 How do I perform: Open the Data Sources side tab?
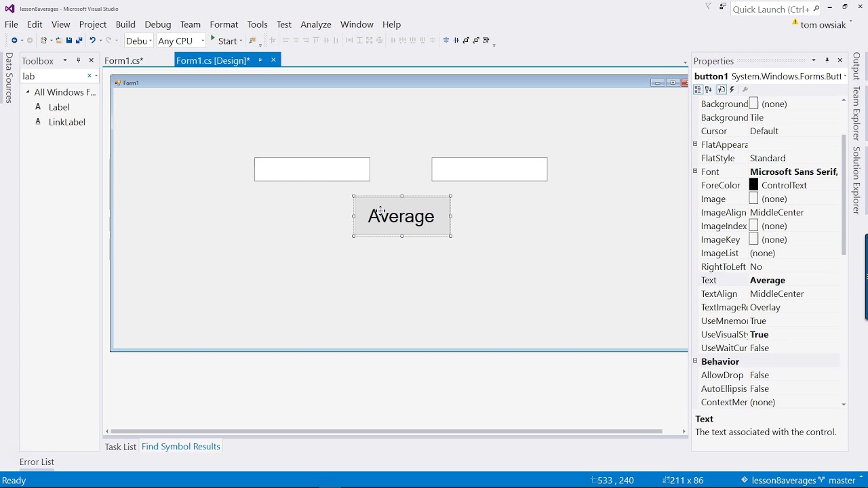(x=9, y=78)
